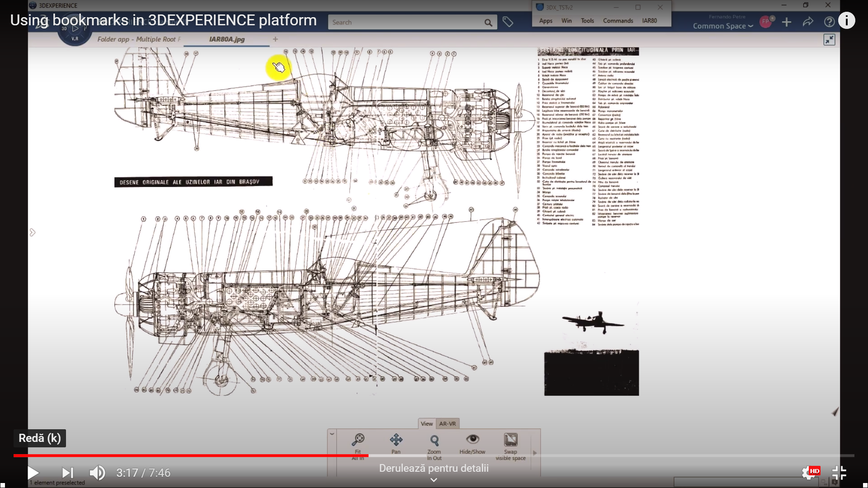Open the IAR80 menu in 3DX_TSTv2 window
The image size is (868, 488).
click(x=650, y=21)
